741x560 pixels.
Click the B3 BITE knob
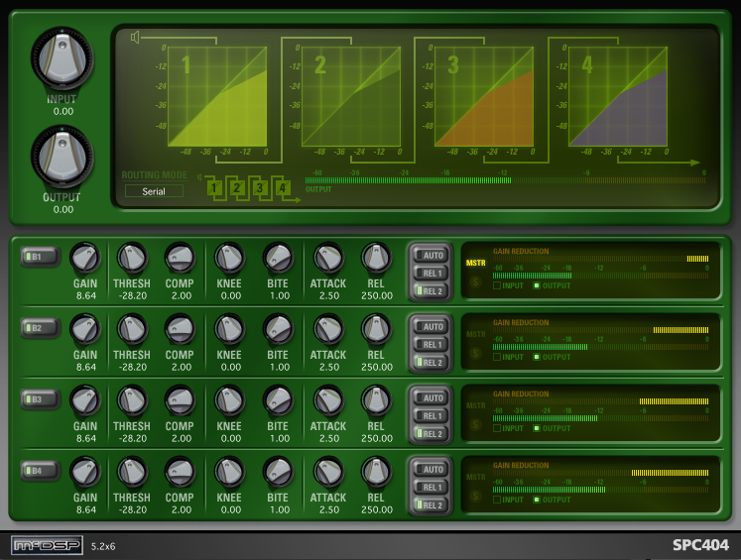[x=278, y=400]
